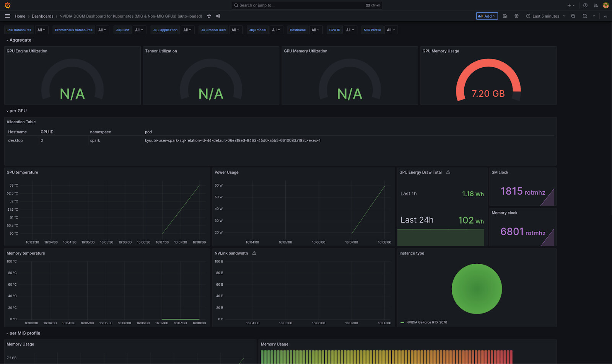Click the Add panel button
612x364 pixels.
[487, 16]
